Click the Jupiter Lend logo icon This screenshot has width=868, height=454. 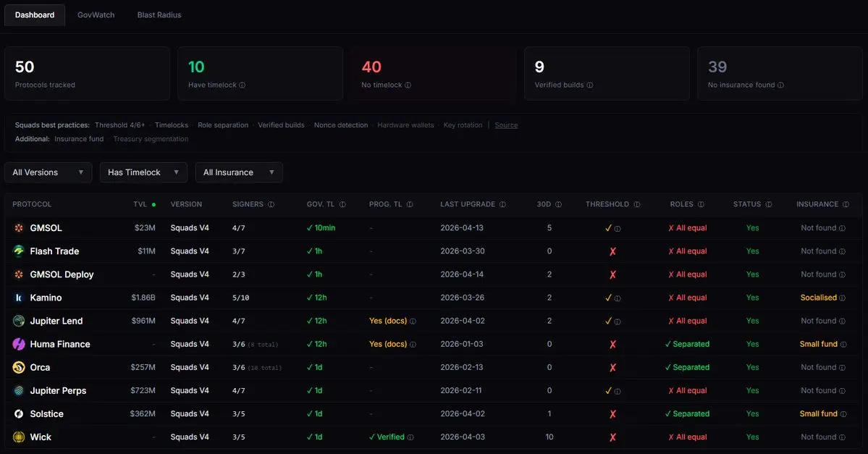click(19, 321)
